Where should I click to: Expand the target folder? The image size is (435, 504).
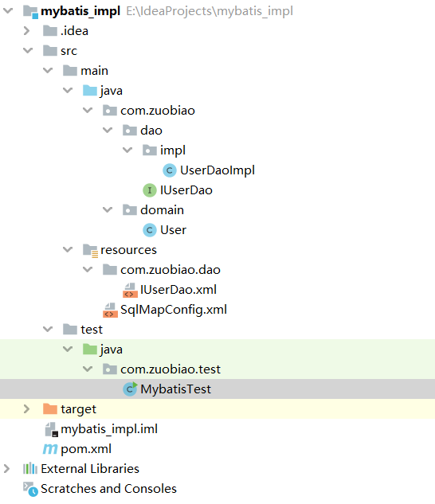(27, 409)
